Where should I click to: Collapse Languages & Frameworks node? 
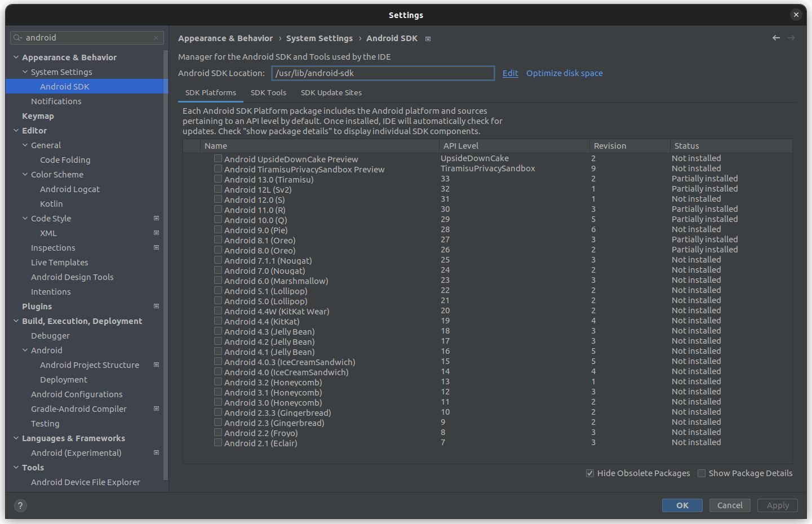pos(16,438)
